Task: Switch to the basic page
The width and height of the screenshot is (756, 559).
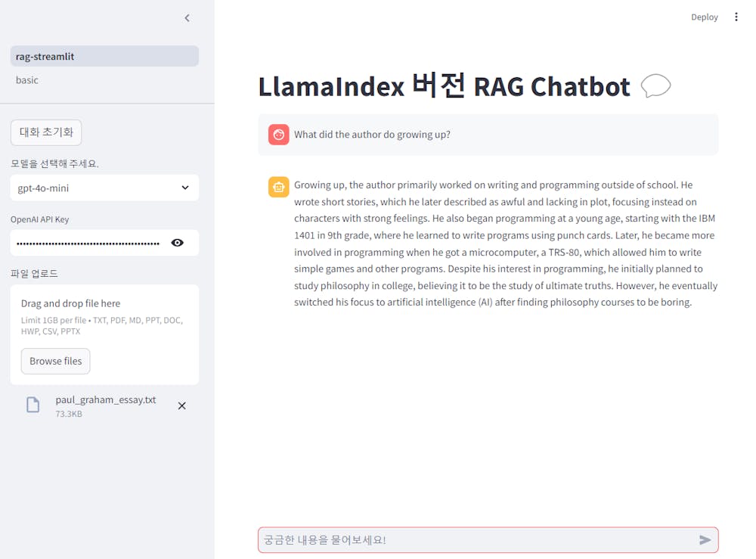Action: 26,79
